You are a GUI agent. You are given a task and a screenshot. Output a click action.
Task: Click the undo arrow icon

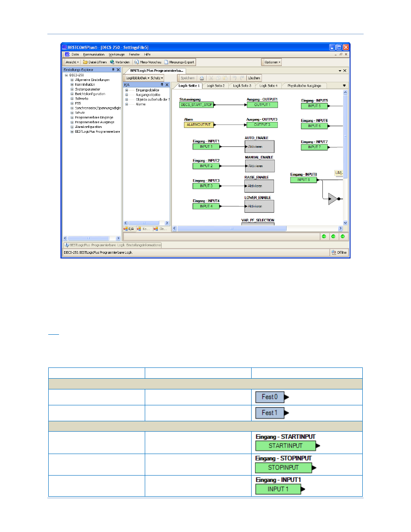235,78
